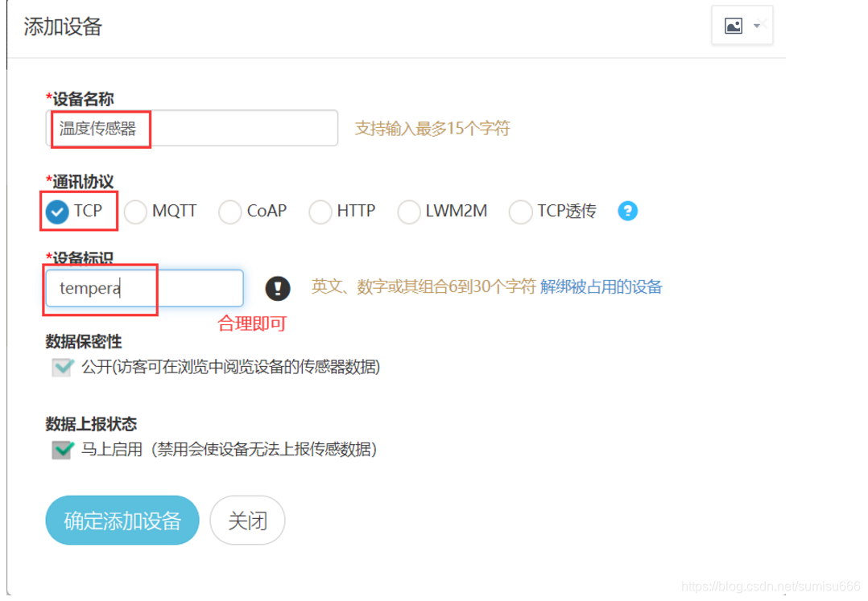Image resolution: width=868 pixels, height=601 pixels.
Task: Open the 解绑被占用的设备 link
Action: [601, 287]
